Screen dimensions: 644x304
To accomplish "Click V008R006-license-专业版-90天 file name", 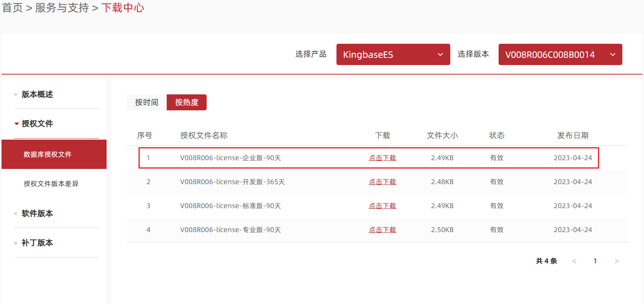I will pyautogui.click(x=231, y=230).
